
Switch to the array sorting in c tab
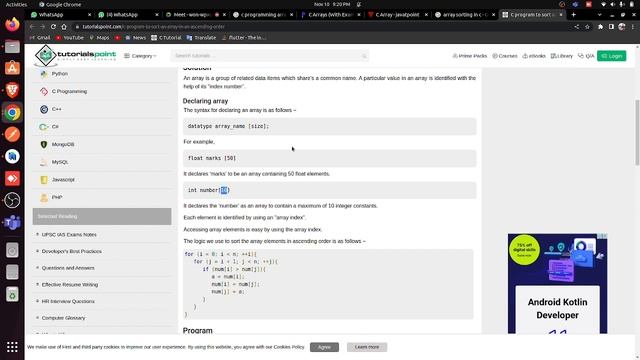tap(464, 15)
